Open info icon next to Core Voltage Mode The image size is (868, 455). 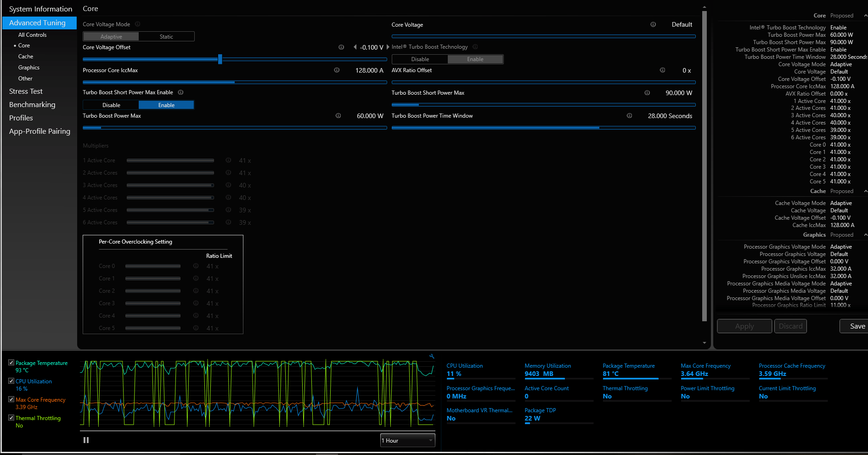click(x=138, y=24)
